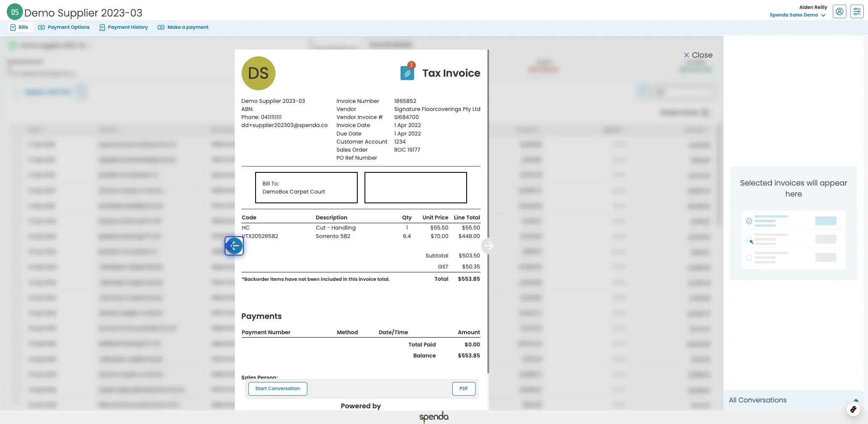Click the Aiden Reilly user name
Image resolution: width=868 pixels, height=424 pixels.
[x=813, y=7]
